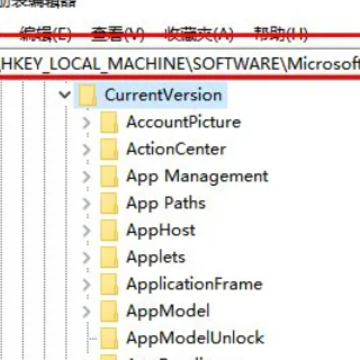Select the AppModelUnlock label
Image resolution: width=360 pixels, height=360 pixels.
195,338
